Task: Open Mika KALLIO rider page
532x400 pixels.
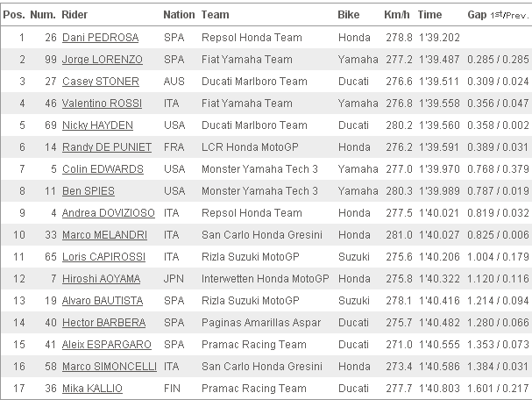Action: 92,388
